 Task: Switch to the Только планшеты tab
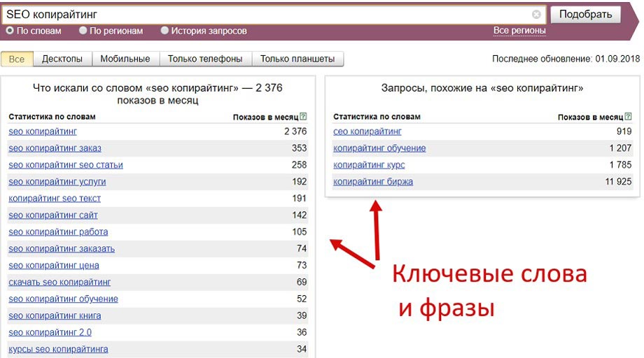[297, 59]
